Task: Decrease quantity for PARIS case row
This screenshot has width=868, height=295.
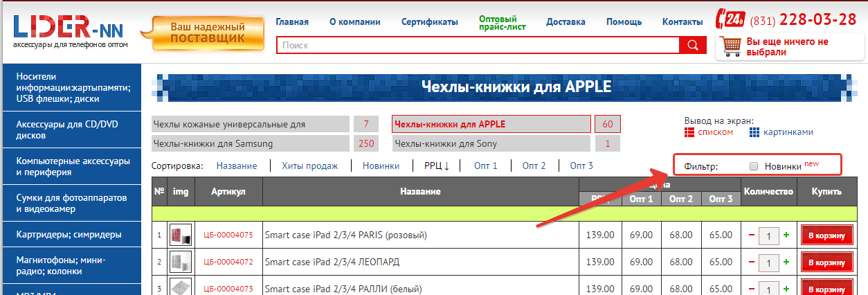Action: (752, 235)
